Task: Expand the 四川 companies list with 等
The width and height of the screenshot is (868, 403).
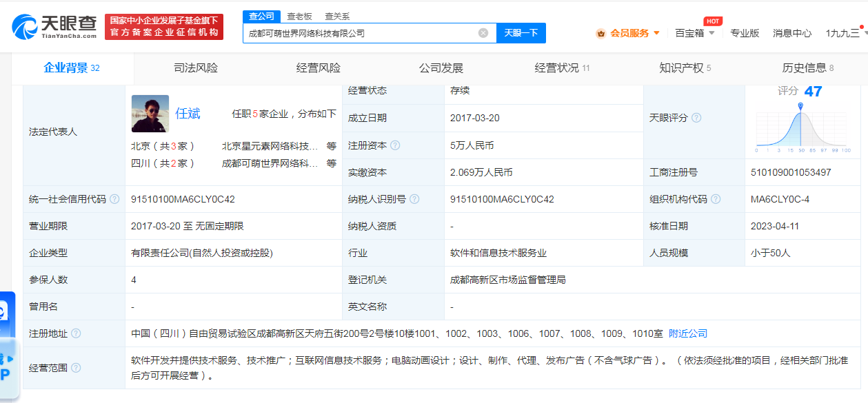Action: (332, 163)
